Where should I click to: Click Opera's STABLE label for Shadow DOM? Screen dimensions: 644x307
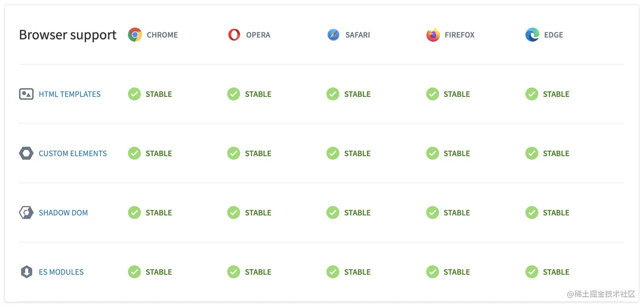(x=258, y=212)
